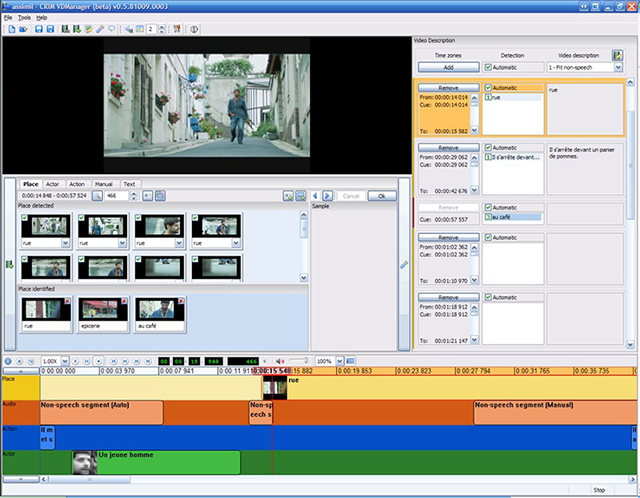Image resolution: width=640 pixels, height=498 pixels.
Task: Click Remove for the 00:01:02 362 zone
Action: tap(449, 237)
